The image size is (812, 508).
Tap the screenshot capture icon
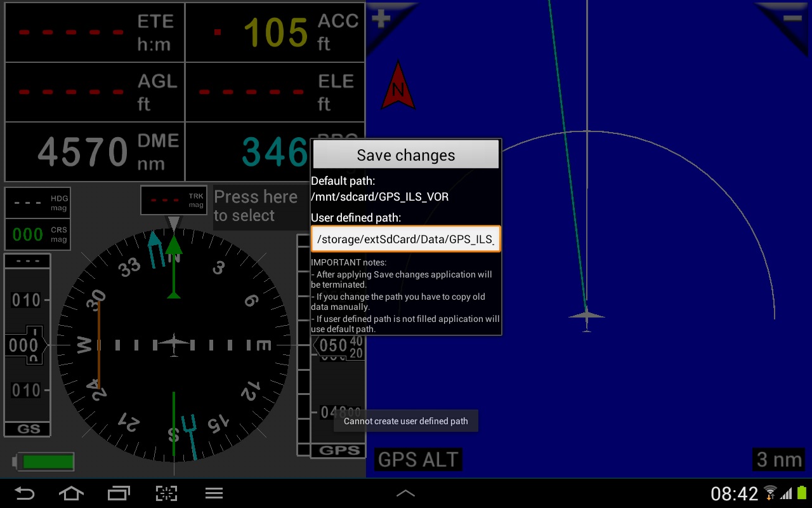click(166, 493)
